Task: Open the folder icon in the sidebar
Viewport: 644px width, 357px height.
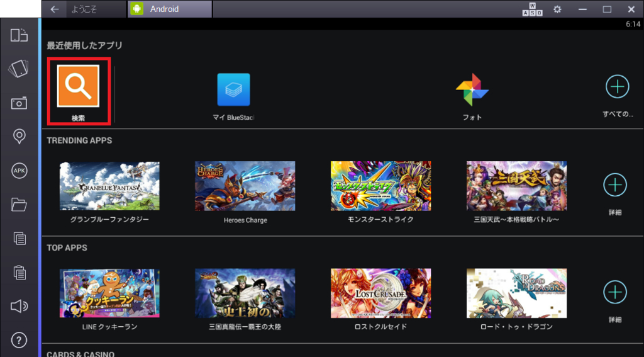Action: [19, 205]
